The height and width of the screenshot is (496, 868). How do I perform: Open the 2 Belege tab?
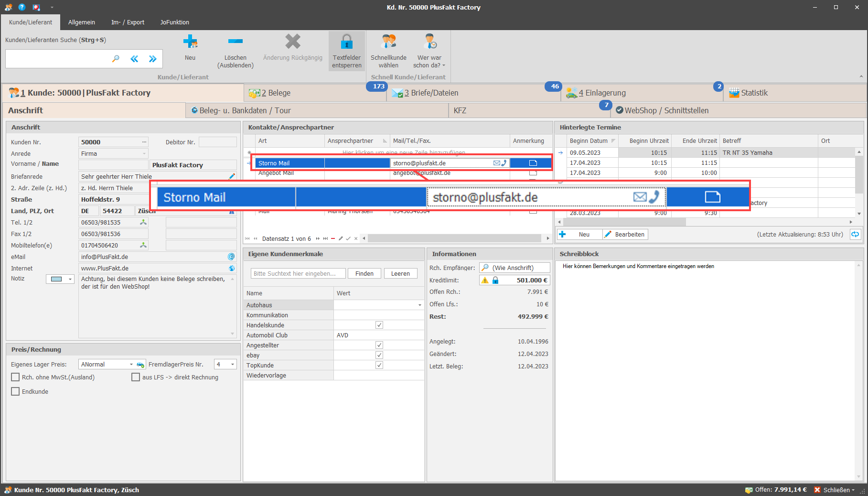(x=315, y=93)
